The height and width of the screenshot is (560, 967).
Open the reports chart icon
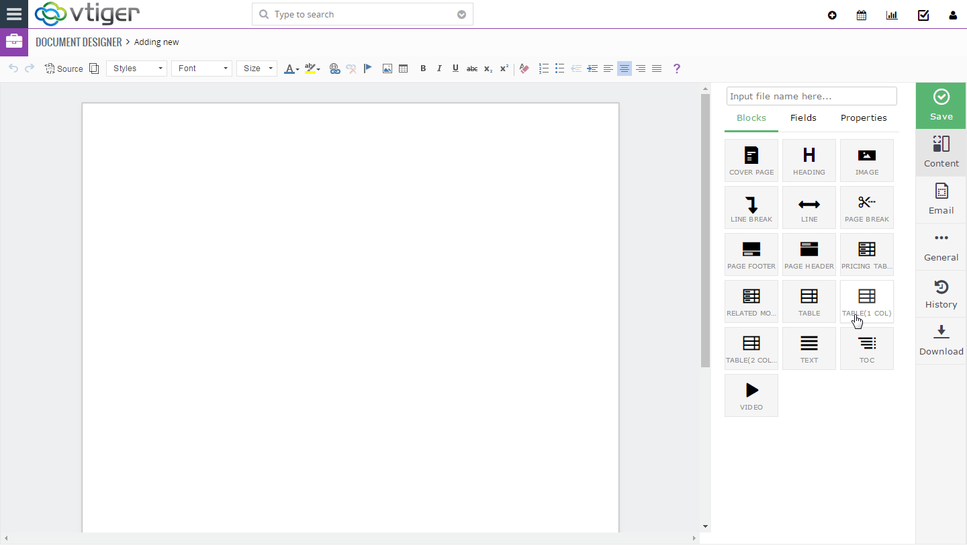(892, 15)
